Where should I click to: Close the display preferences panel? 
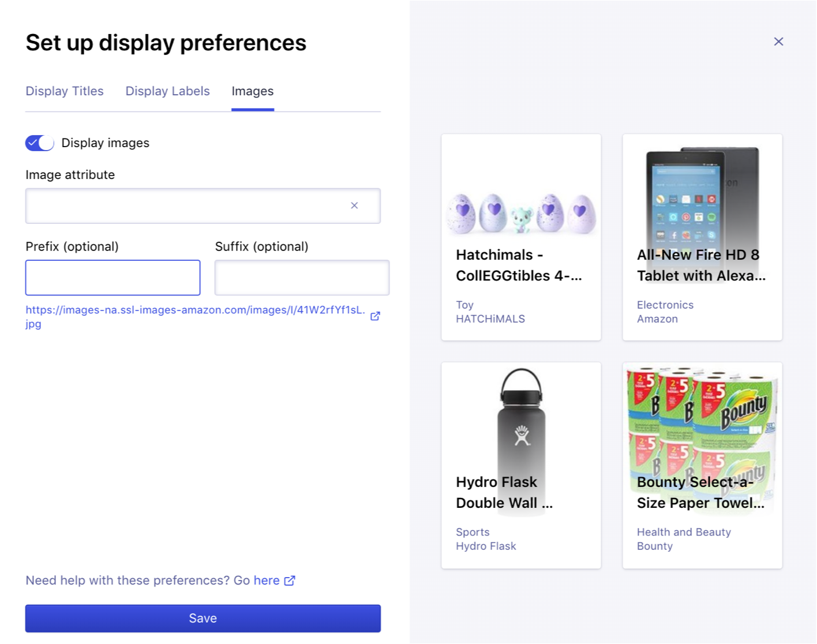778,42
